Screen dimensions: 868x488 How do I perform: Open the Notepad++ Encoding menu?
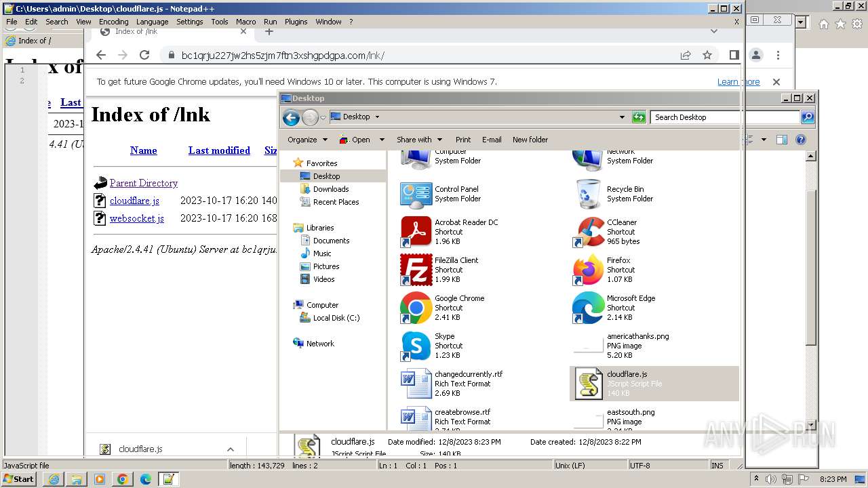[x=113, y=22]
